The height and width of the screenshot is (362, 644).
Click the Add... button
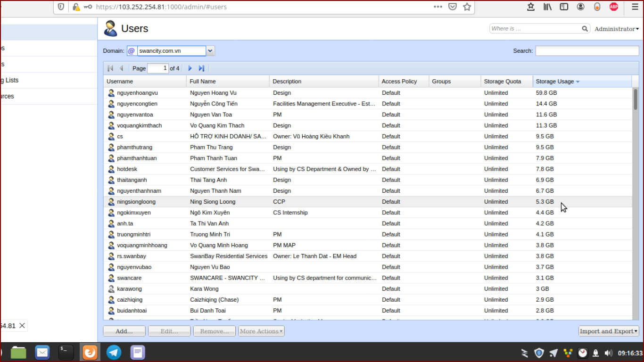(124, 331)
